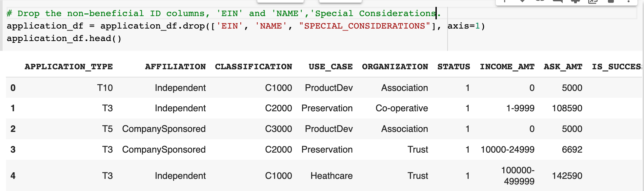Add a comment with speech bubble icon
The height and width of the screenshot is (191, 644).
coord(558,1)
